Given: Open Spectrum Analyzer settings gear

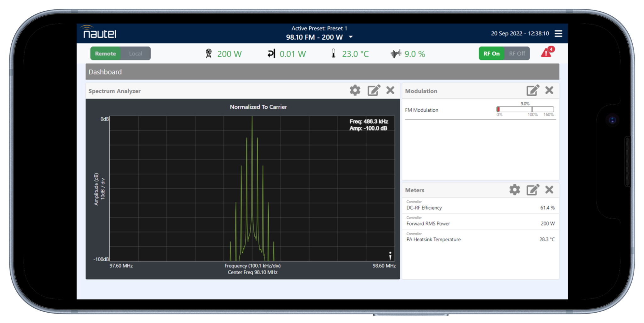Looking at the screenshot, I should (355, 91).
